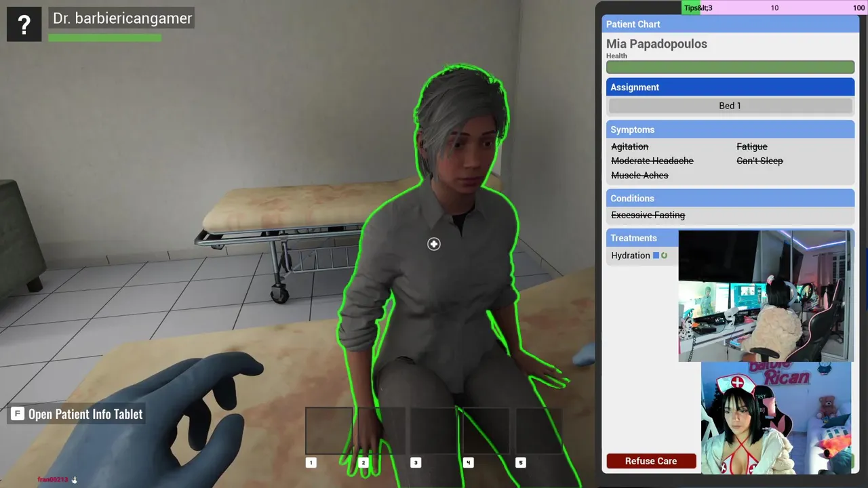Click the Agitation symptom
Screen dimensions: 868x488
(630, 146)
